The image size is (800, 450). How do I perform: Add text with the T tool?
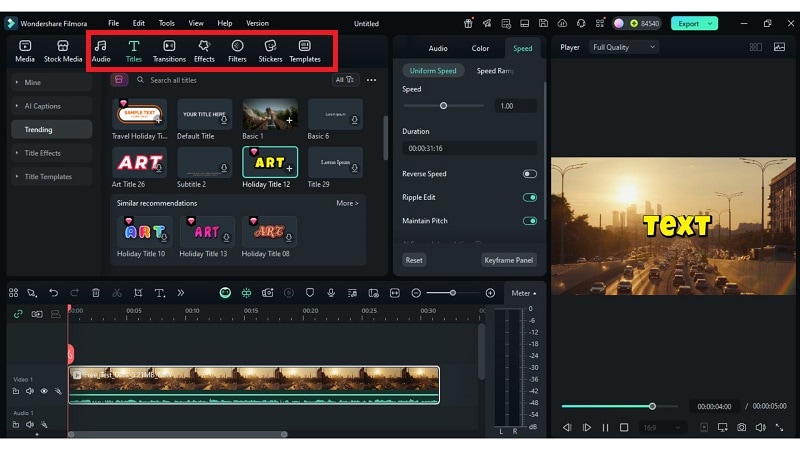pos(160,293)
